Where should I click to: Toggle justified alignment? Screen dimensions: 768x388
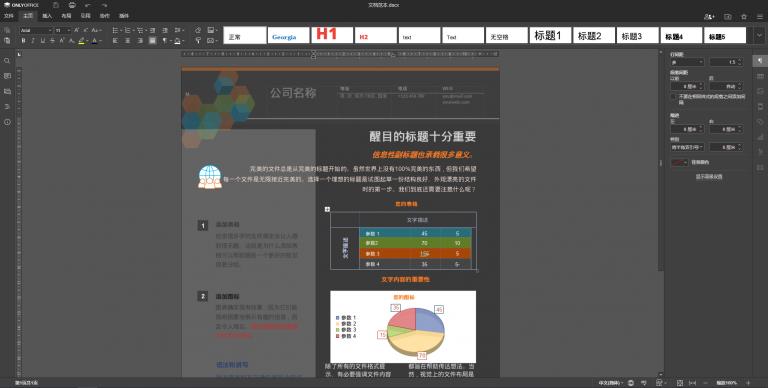[x=152, y=41]
